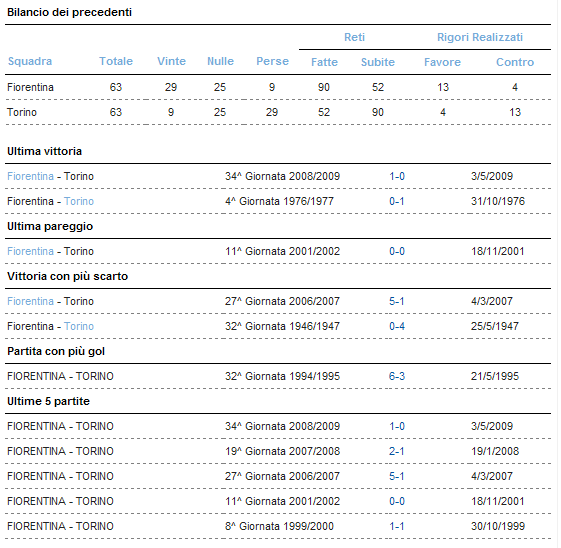Click the Subite column header

tap(378, 62)
